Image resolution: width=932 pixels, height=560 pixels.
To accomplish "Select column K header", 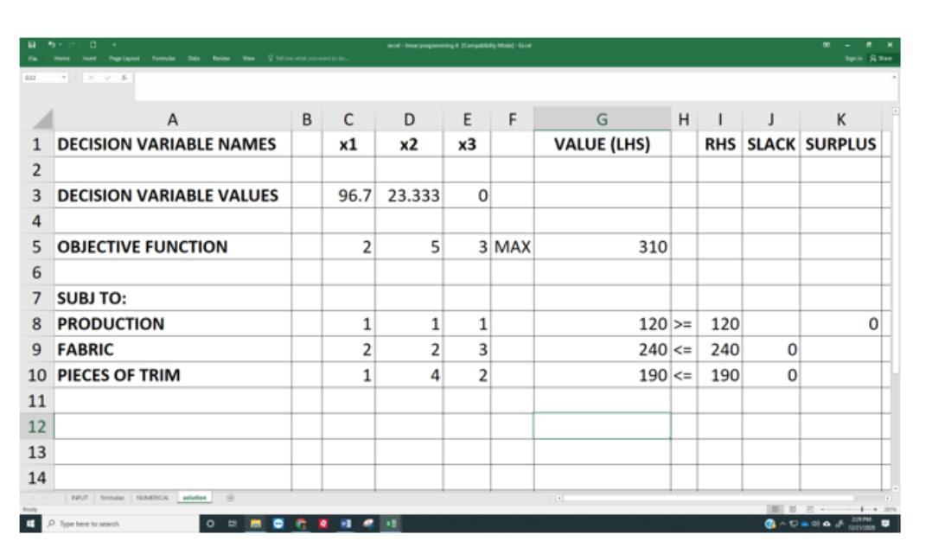I will coord(841,119).
